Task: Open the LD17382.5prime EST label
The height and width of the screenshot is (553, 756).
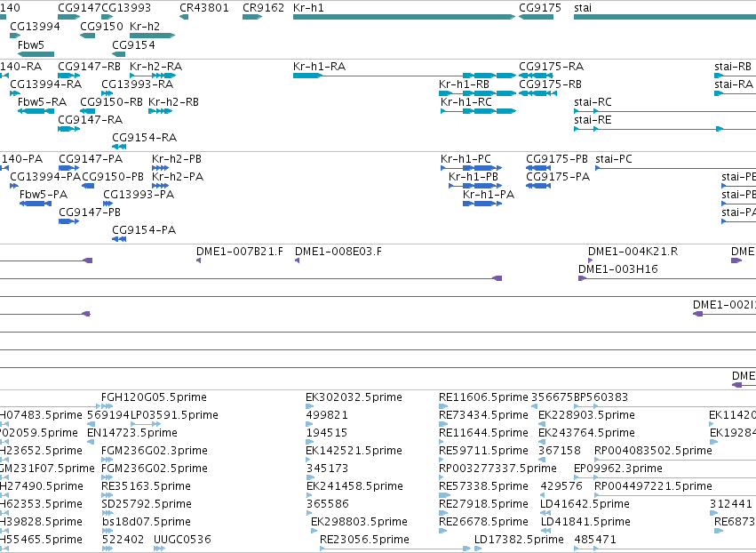Action: (x=519, y=540)
